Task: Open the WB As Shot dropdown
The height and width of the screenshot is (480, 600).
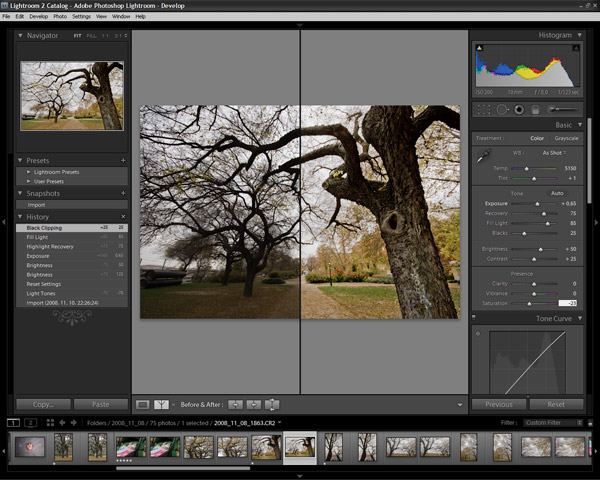Action: (x=554, y=153)
